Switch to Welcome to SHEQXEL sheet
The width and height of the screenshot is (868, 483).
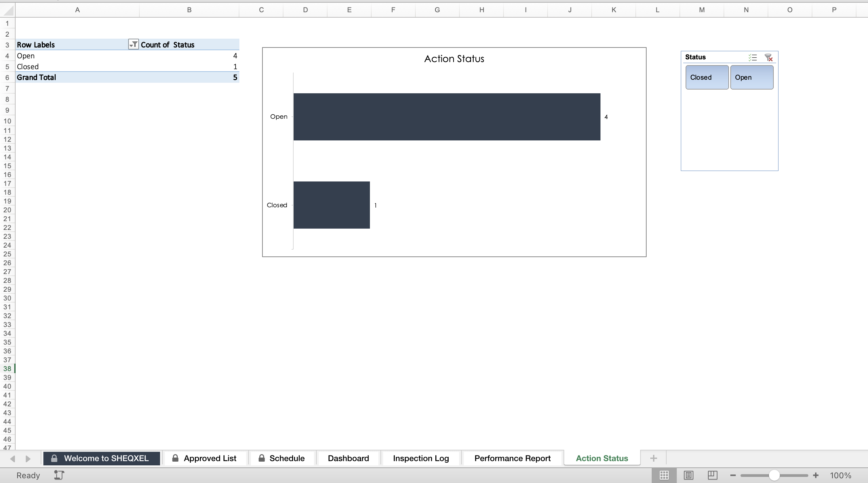point(101,458)
